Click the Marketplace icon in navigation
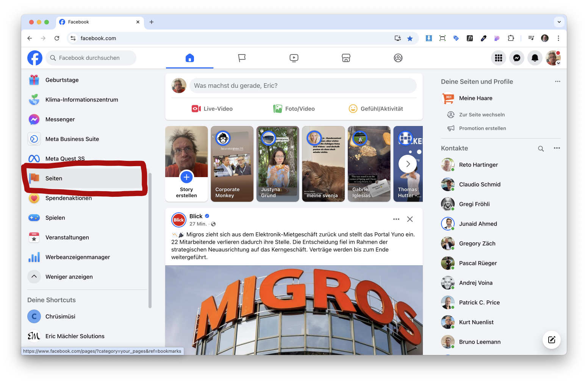The width and height of the screenshot is (588, 383). (346, 58)
